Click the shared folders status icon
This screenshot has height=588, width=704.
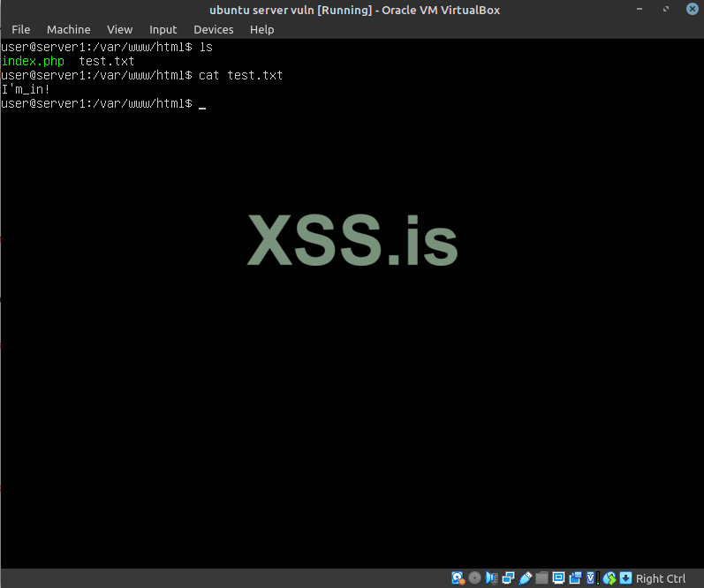pyautogui.click(x=542, y=578)
